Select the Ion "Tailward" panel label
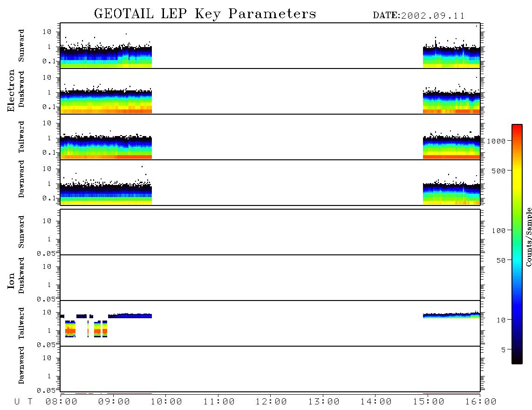532x410 pixels. [x=21, y=323]
